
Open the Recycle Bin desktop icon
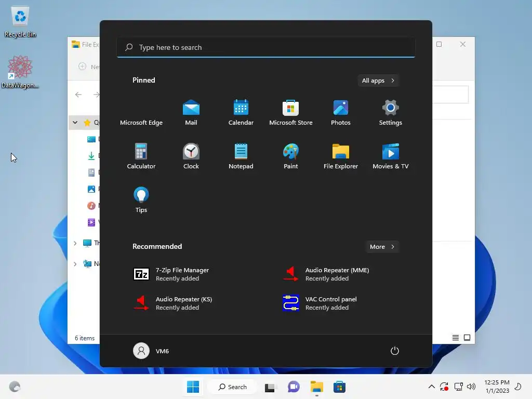point(20,22)
